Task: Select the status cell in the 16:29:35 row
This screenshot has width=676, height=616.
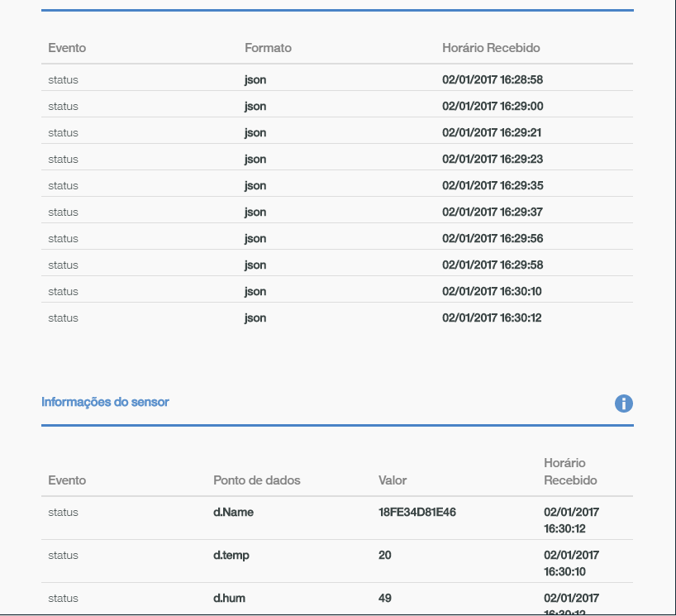Action: click(63, 185)
